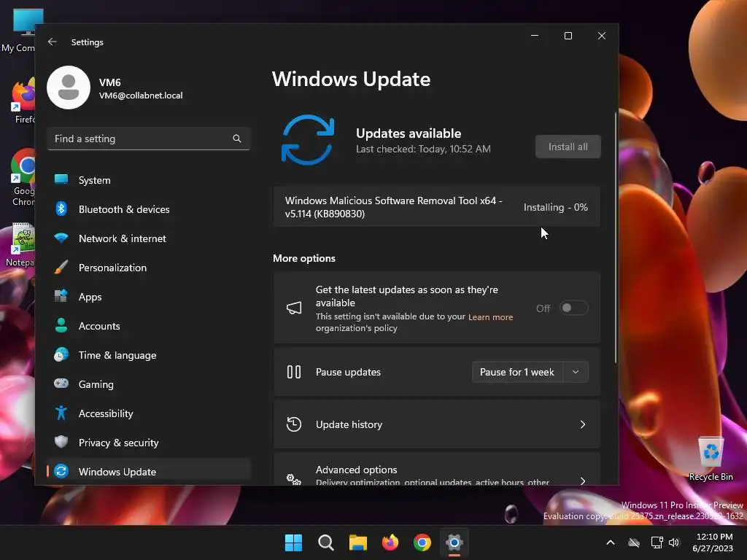Open Time & language settings
The image size is (747, 560).
[149, 355]
